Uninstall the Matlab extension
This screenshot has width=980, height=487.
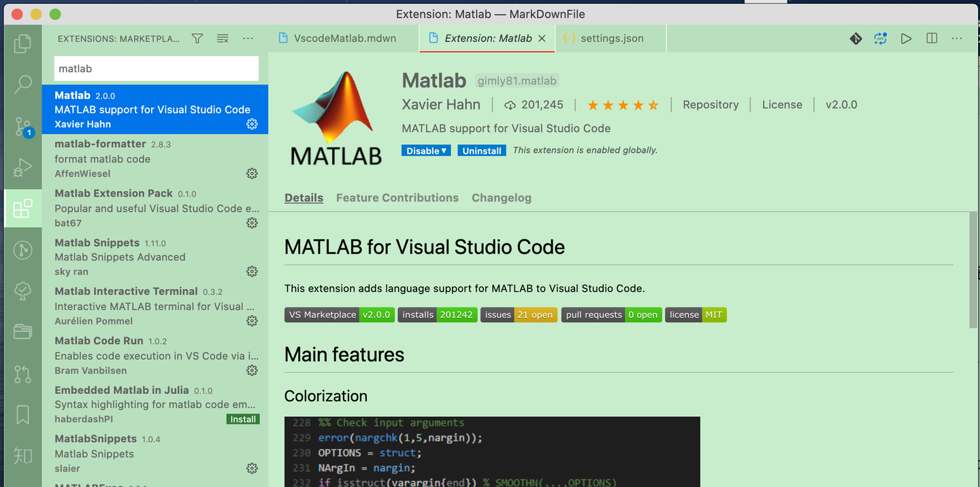point(481,150)
